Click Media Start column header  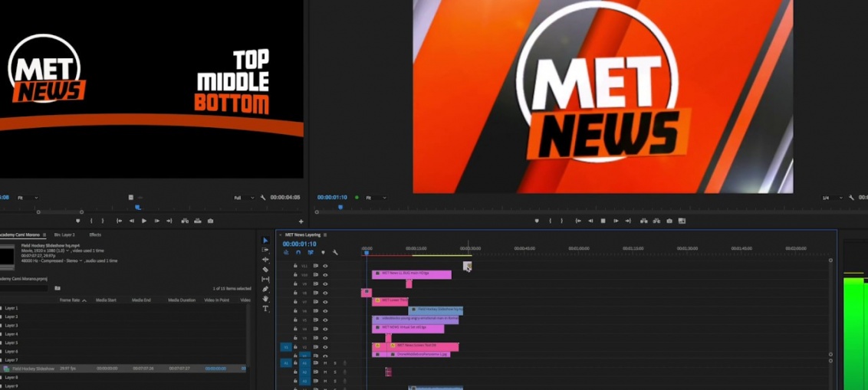(x=106, y=300)
